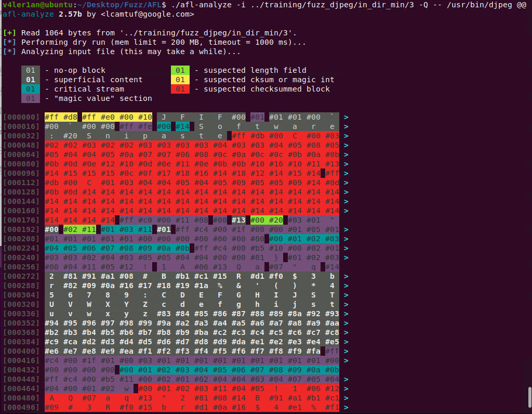Click the '%' character in row 000288
The height and width of the screenshot is (414, 532).
click(220, 286)
